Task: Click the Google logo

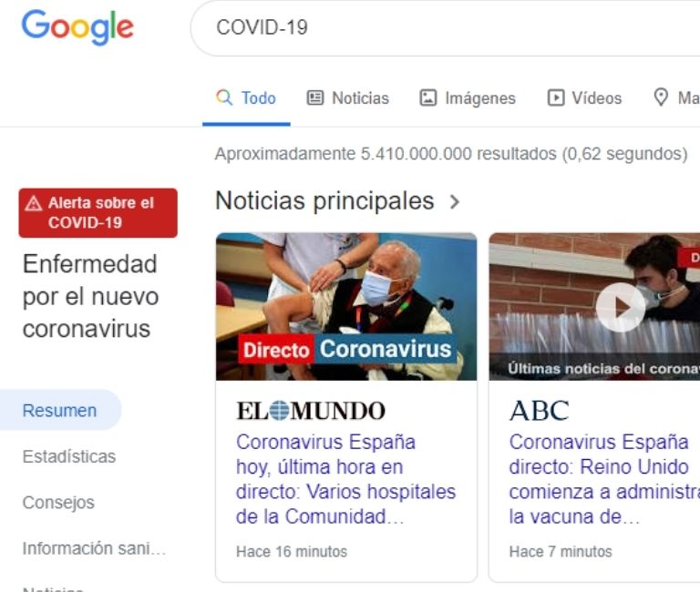Action: (x=77, y=27)
